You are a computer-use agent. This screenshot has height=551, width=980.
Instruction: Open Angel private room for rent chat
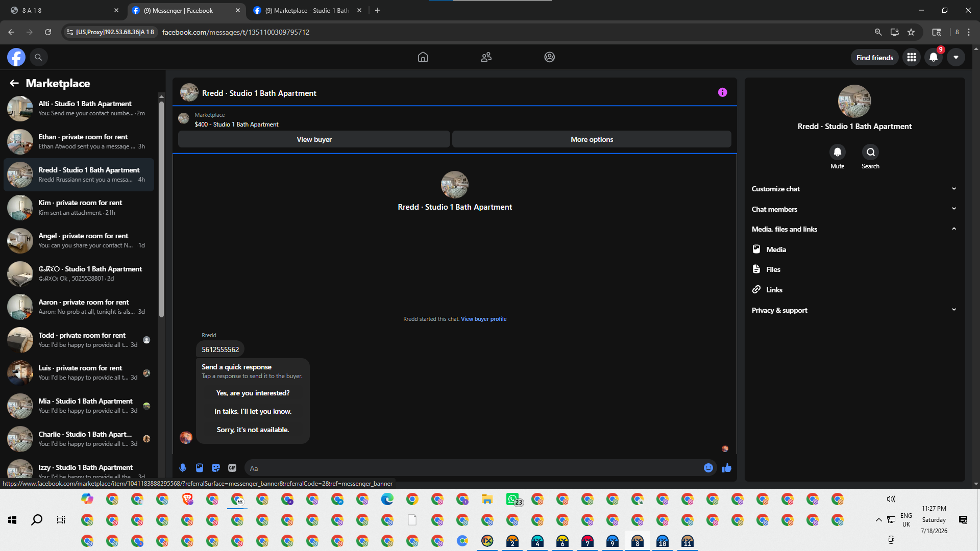[79, 240]
